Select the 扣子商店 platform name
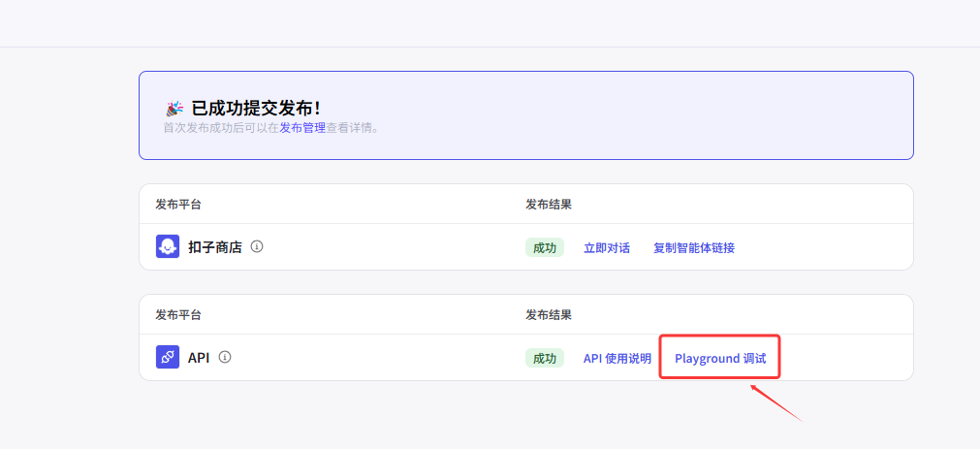This screenshot has width=980, height=449. coord(215,247)
